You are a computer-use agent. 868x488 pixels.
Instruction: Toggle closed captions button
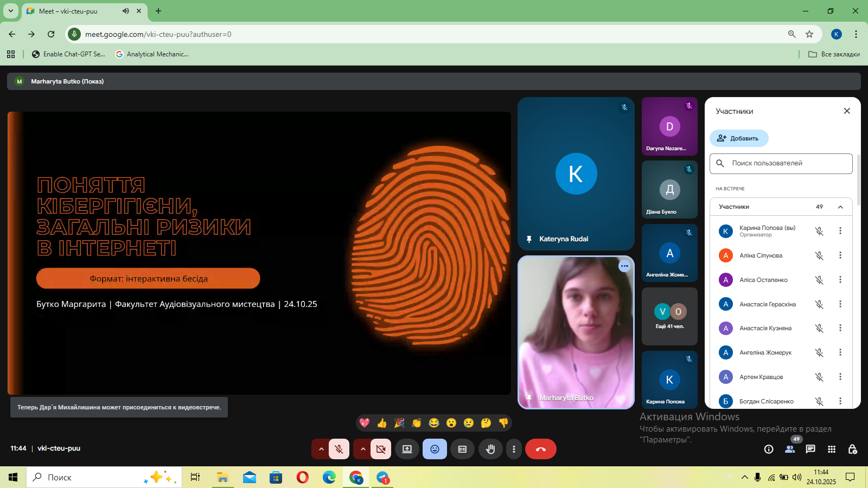pos(462,449)
